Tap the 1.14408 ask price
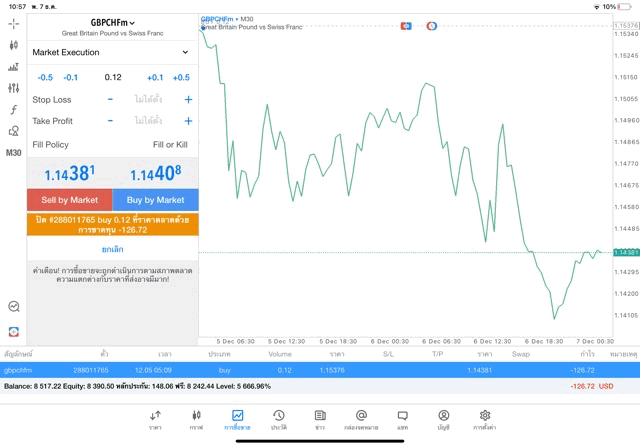 coord(156,173)
